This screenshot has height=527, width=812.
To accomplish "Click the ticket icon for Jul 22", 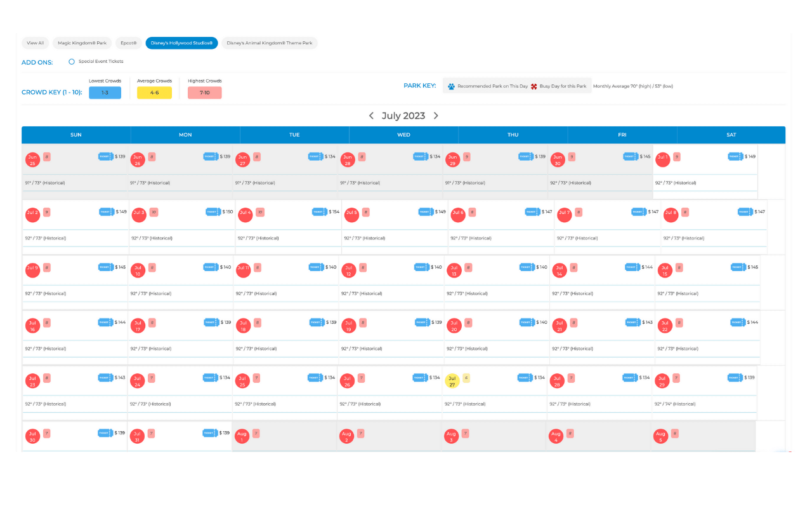I will [738, 322].
